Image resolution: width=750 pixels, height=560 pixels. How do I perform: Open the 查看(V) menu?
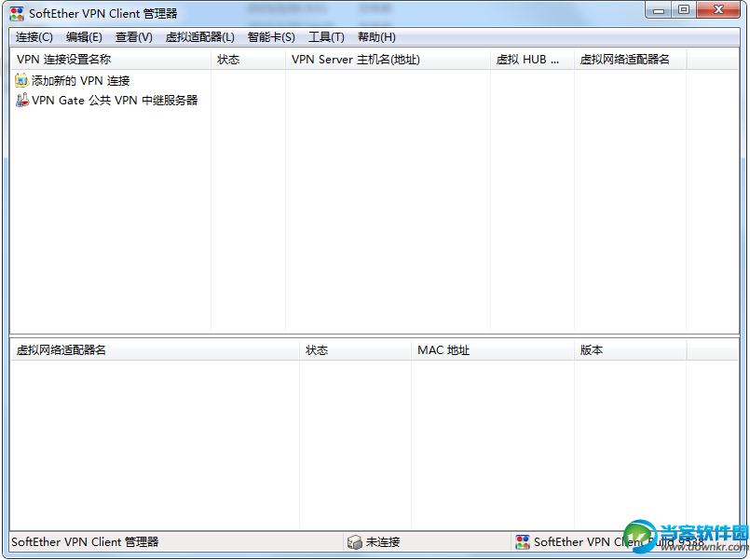pos(134,37)
